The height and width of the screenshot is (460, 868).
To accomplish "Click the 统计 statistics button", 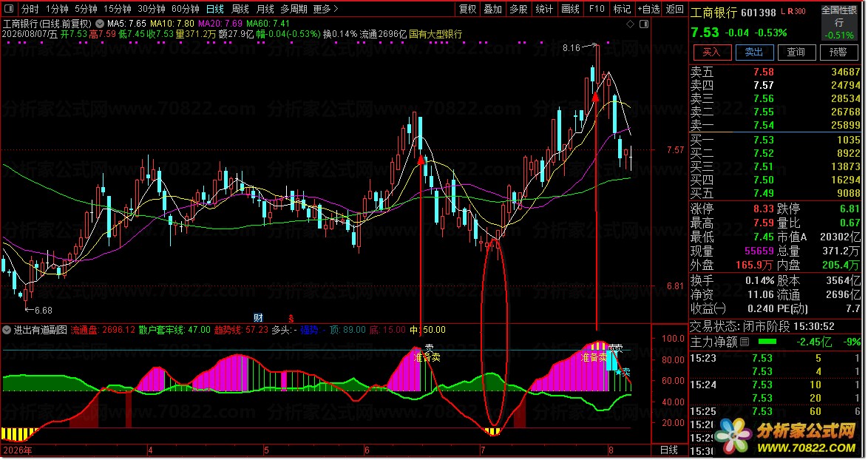I will (x=545, y=9).
